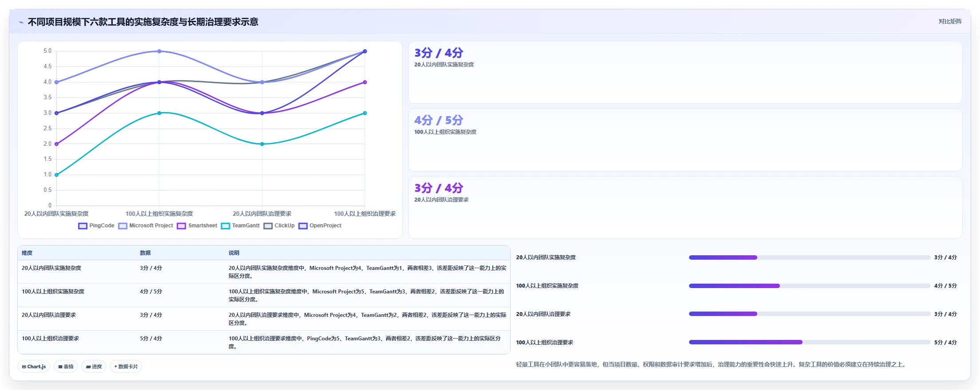
Task: Click the ClickUp gray legend swatch
Action: click(x=268, y=226)
